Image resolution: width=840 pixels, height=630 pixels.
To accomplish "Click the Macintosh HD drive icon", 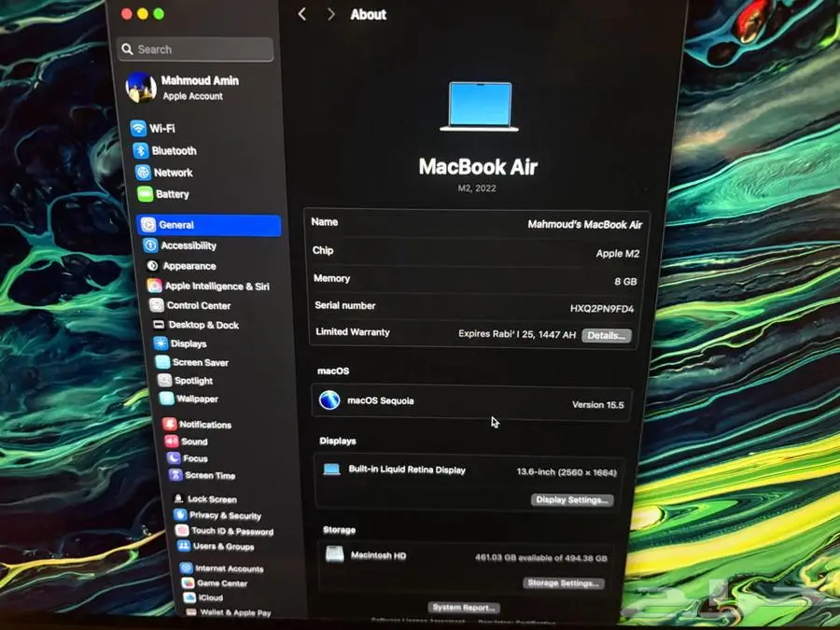I will click(x=335, y=553).
